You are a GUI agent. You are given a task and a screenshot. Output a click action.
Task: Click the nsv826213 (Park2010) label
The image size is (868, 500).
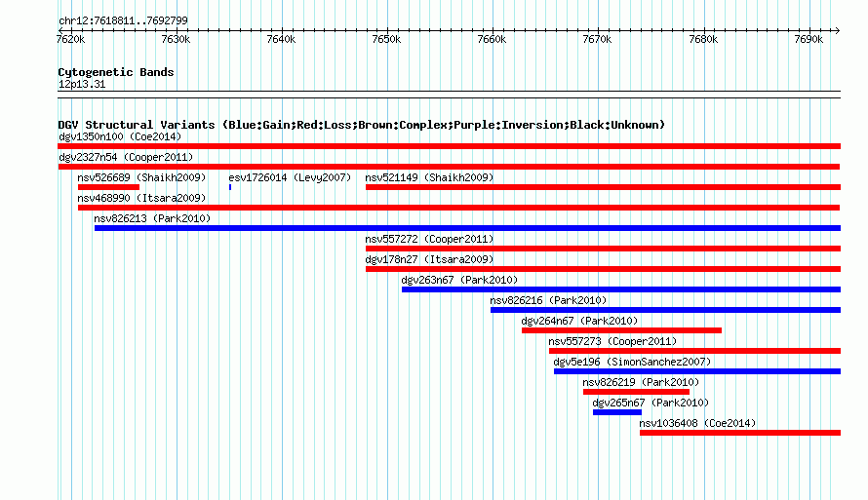coord(152,218)
